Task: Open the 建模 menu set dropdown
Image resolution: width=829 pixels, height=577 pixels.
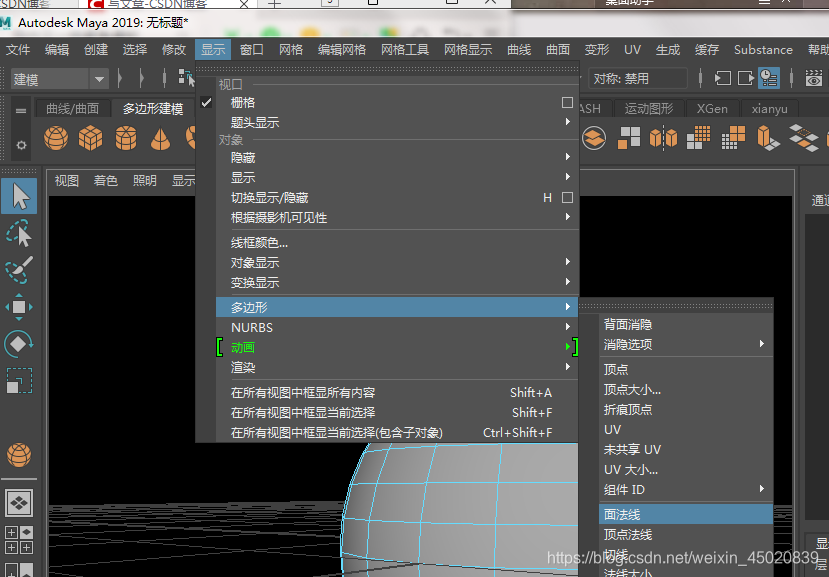Action: coord(59,80)
